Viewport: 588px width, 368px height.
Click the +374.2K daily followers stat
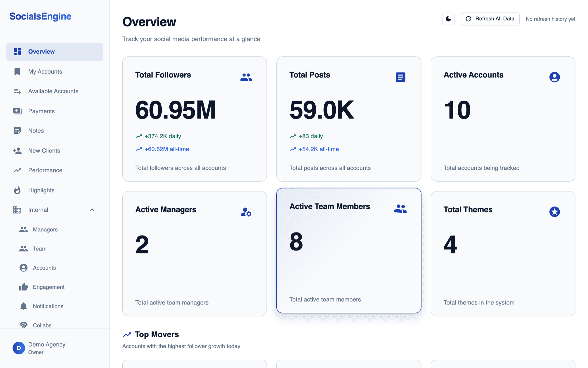point(158,136)
